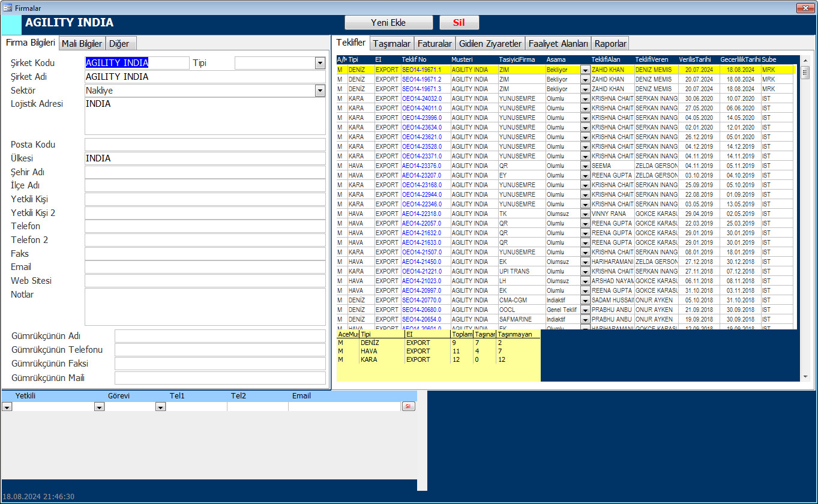Click the small red Sil button in the contacts row

coord(408,406)
